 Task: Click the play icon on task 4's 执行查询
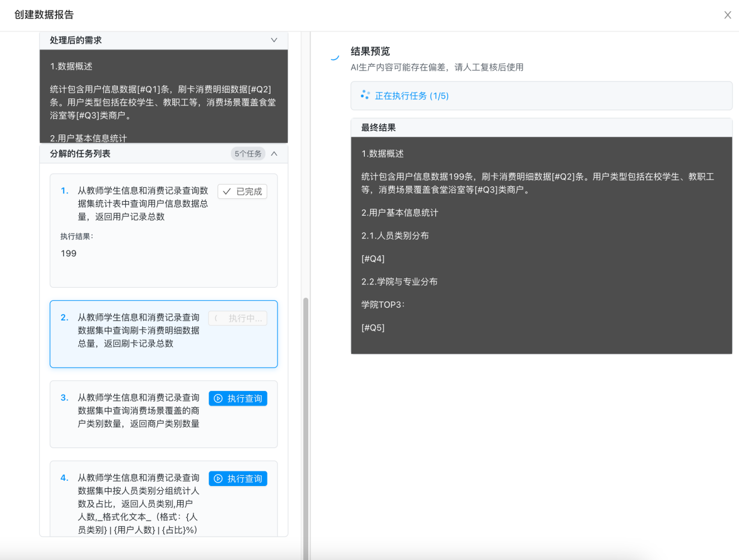pos(218,479)
